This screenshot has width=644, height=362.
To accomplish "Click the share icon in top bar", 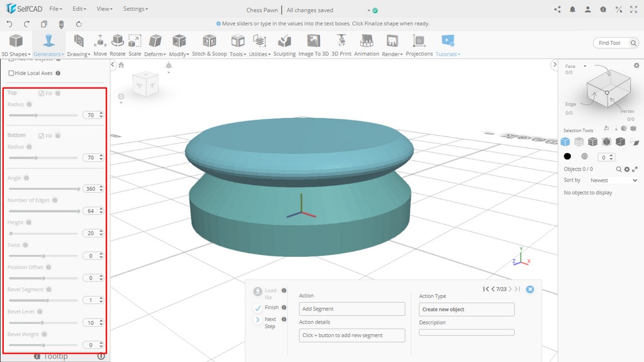I will [x=557, y=9].
